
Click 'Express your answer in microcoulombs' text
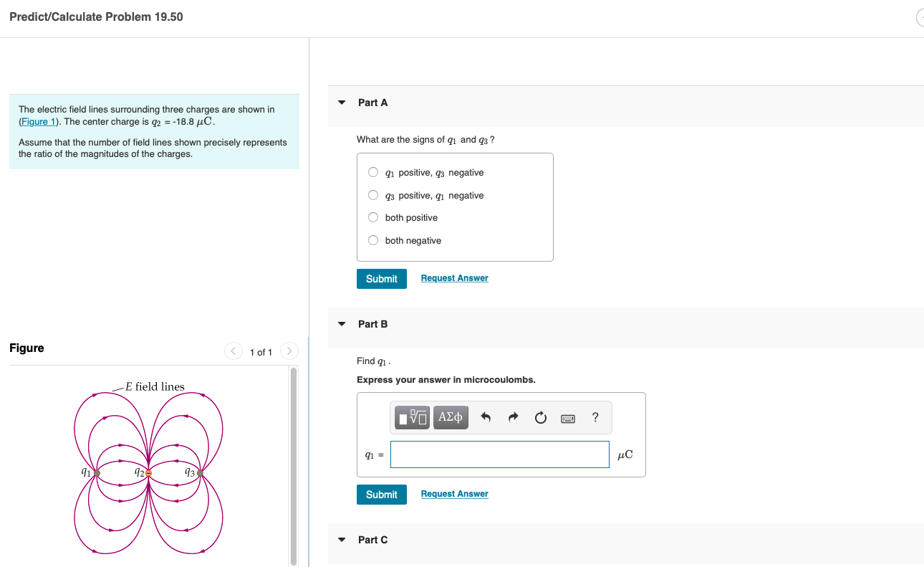point(446,379)
